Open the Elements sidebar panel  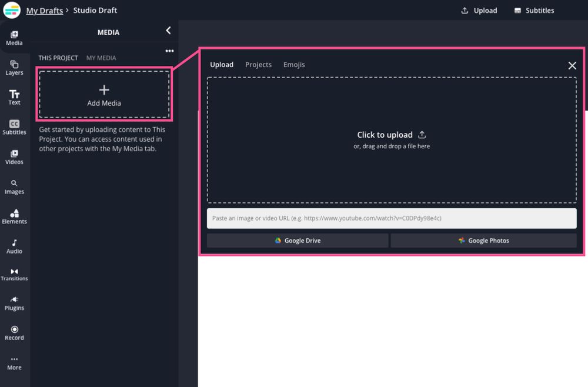[14, 216]
